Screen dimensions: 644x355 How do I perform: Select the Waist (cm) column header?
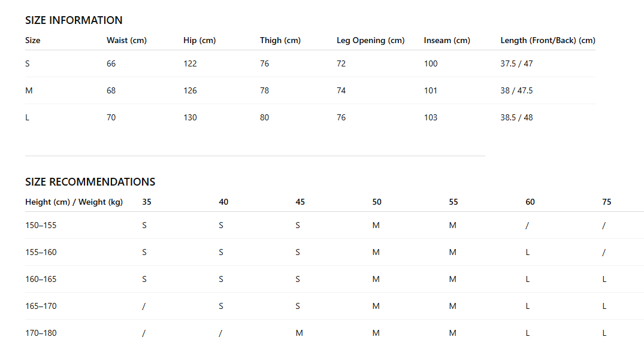click(x=126, y=40)
